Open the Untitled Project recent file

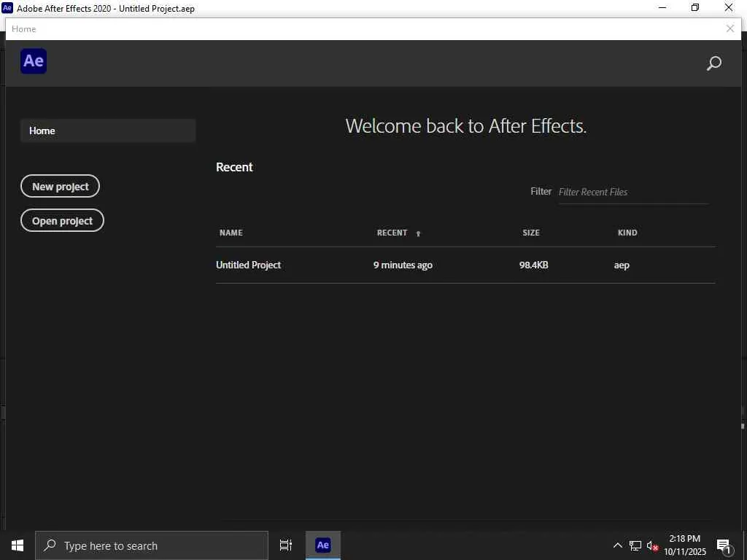point(248,265)
